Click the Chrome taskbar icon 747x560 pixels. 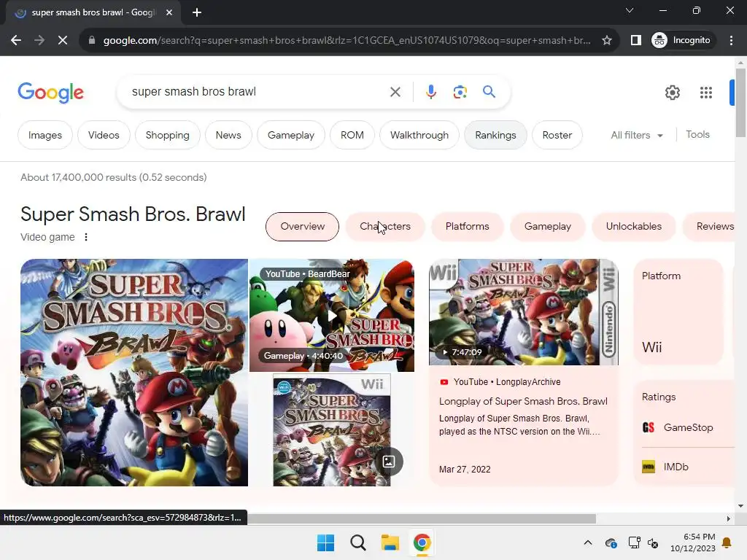pos(422,542)
